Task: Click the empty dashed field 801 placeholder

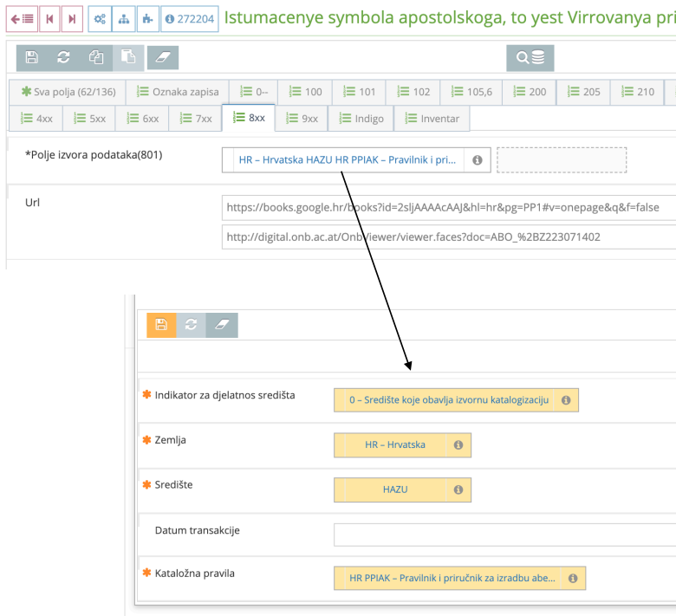Action: coord(562,160)
